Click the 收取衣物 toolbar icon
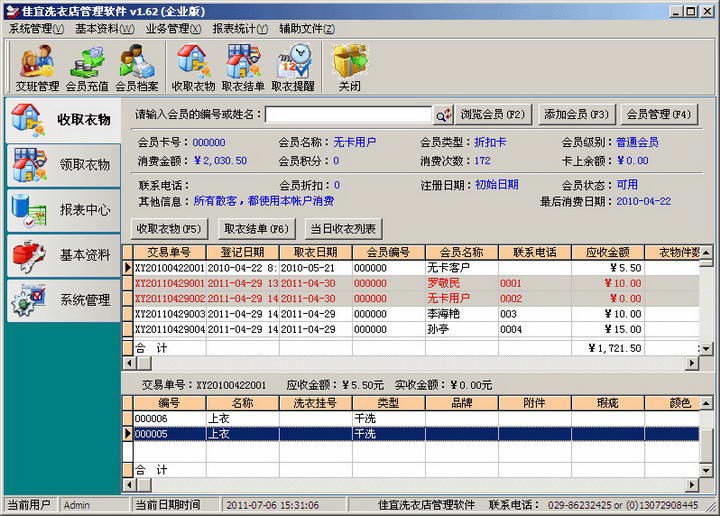720x516 pixels. pos(193,67)
